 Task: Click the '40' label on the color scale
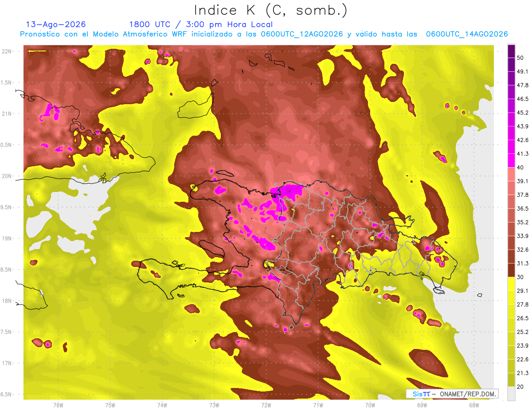[x=521, y=168]
